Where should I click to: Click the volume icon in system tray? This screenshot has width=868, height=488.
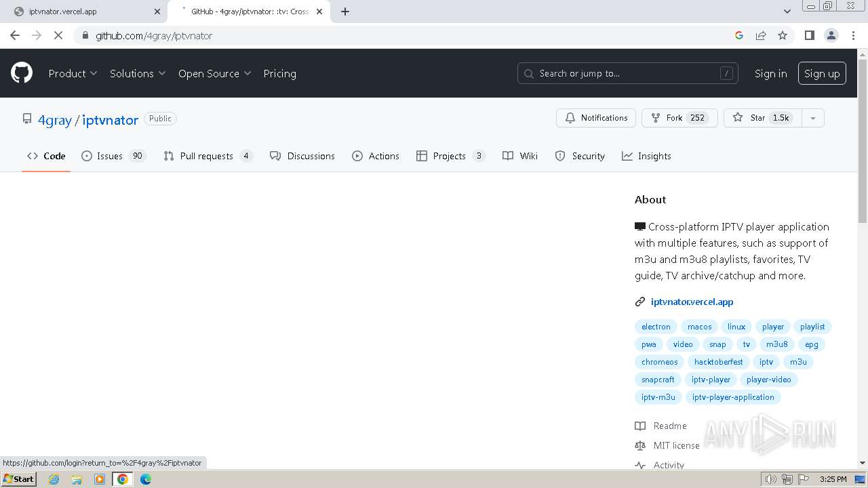pyautogui.click(x=770, y=479)
